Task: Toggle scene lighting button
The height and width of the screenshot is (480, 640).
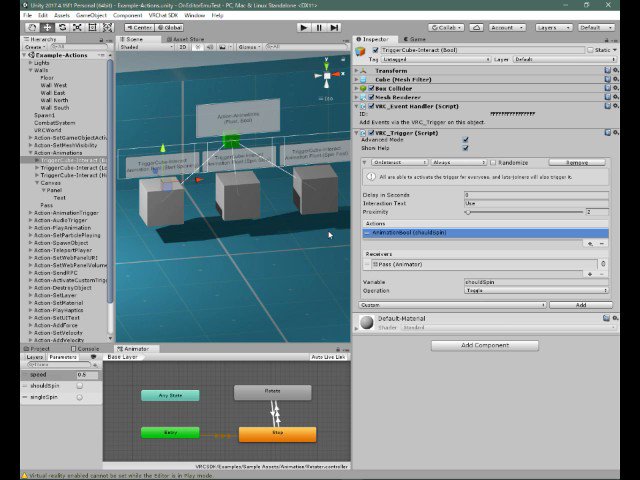Action: click(198, 47)
